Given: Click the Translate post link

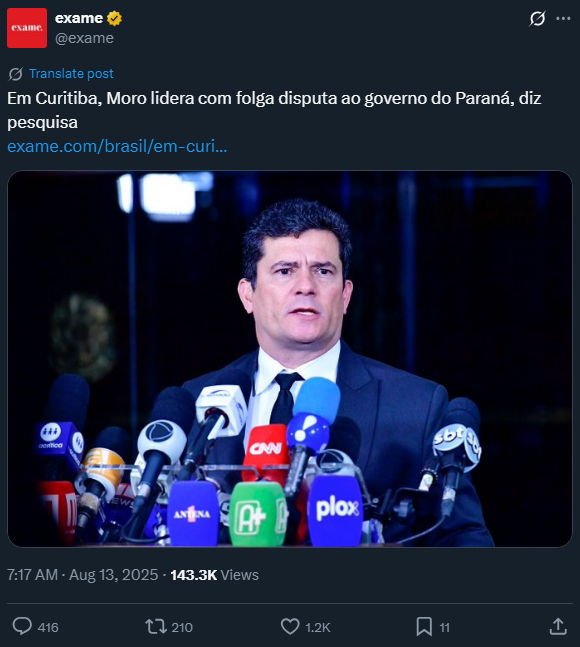Looking at the screenshot, I should coord(71,73).
